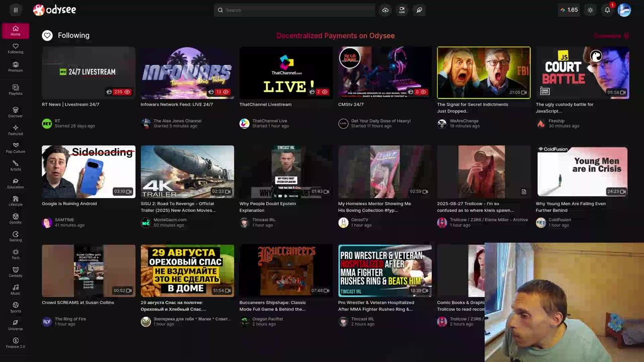
Task: Open SISU 2 Road To Revenge trailer thumbnail
Action: point(187,172)
